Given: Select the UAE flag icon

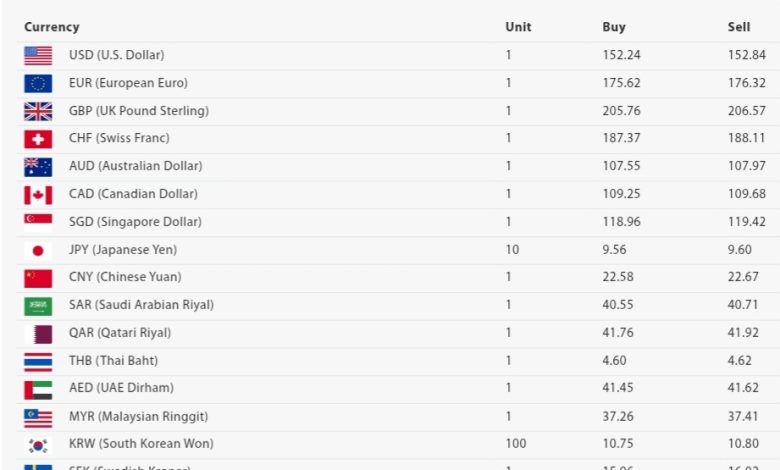Looking at the screenshot, I should pos(38,390).
